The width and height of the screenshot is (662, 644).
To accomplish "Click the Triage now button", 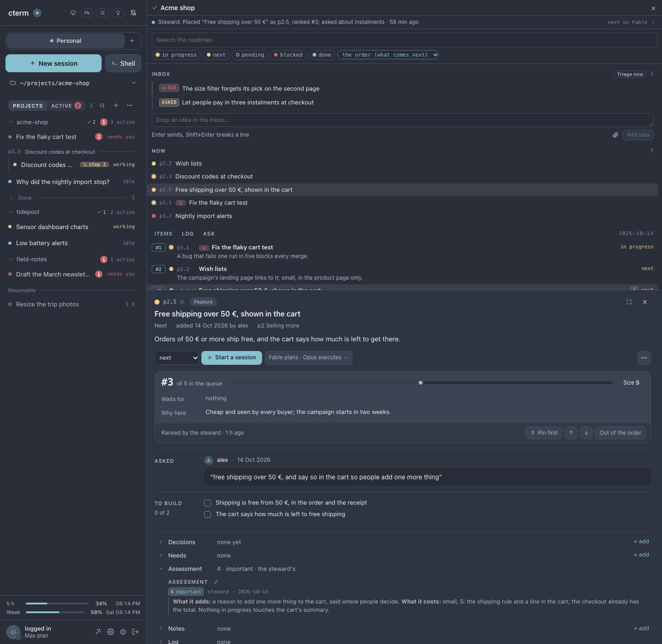I will [630, 74].
